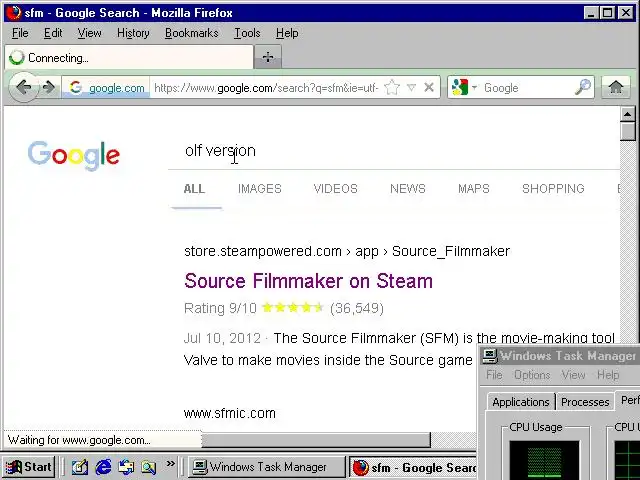
Task: Open Task Manager Applications tab
Action: click(x=520, y=402)
